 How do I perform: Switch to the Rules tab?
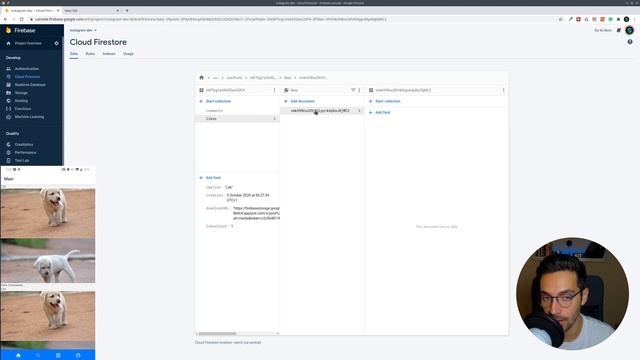(90, 54)
